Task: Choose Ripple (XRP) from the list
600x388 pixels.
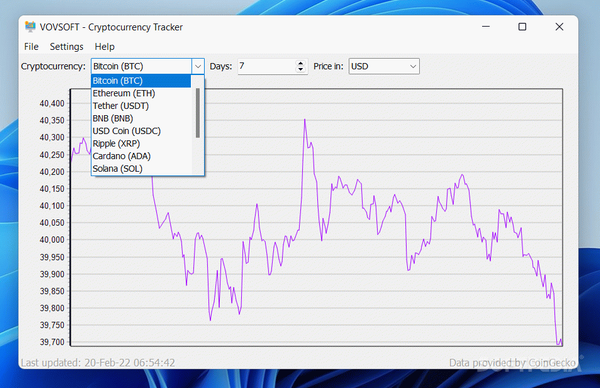Action: 141,143
